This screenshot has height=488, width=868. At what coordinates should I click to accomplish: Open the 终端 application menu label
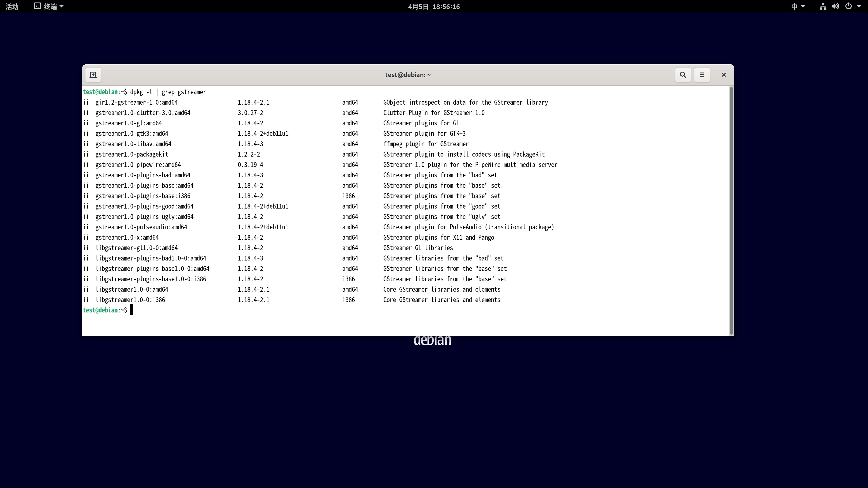click(x=50, y=6)
